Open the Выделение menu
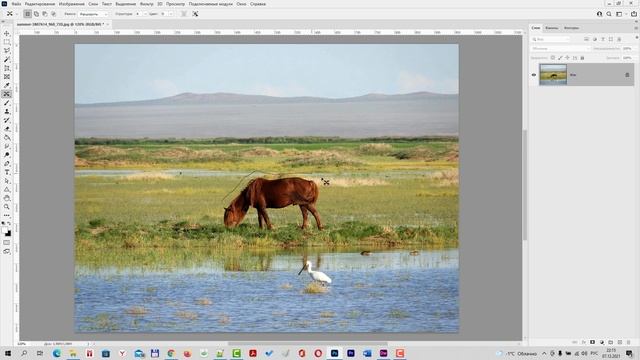Viewport: 640px width, 360px height. click(125, 4)
